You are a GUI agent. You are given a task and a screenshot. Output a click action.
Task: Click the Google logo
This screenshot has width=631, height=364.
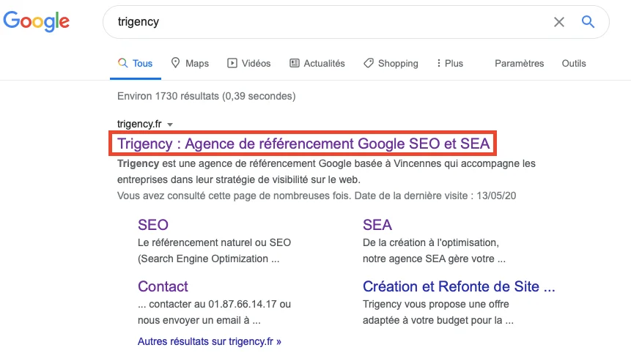(37, 22)
